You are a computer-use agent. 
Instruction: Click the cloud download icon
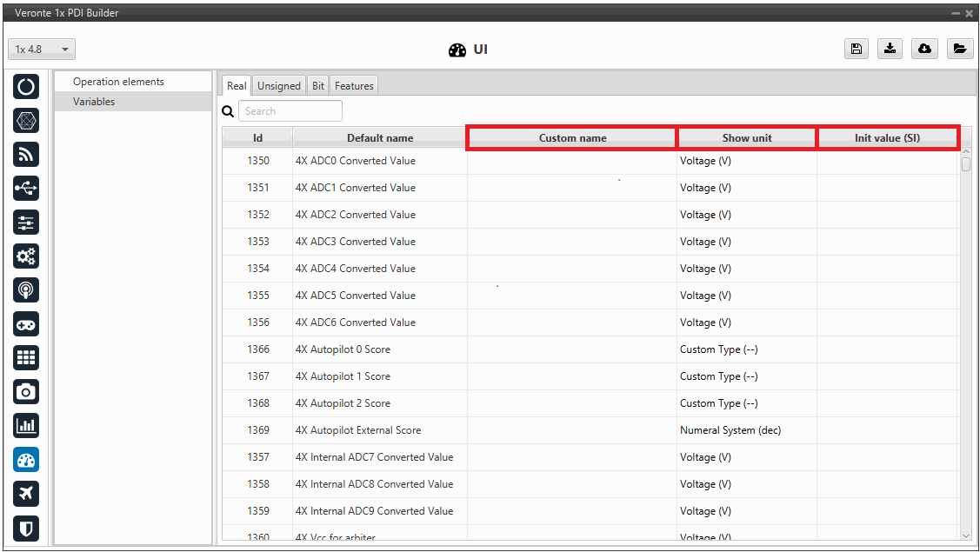(x=924, y=49)
